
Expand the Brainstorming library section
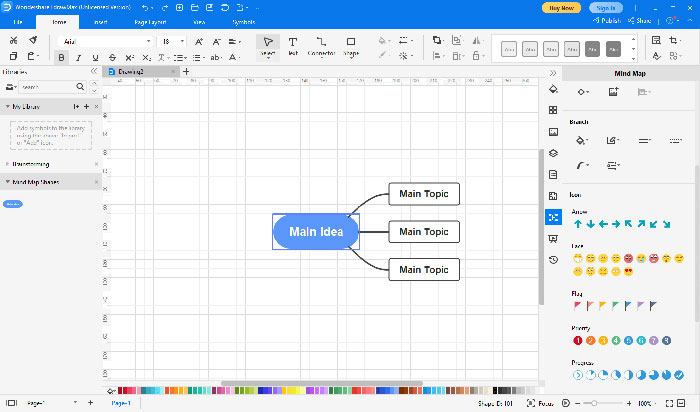point(8,164)
